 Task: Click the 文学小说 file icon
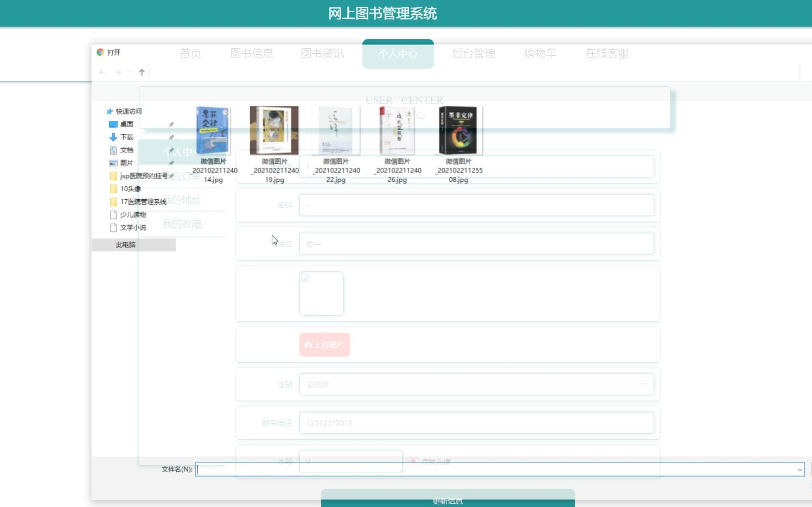click(x=113, y=227)
